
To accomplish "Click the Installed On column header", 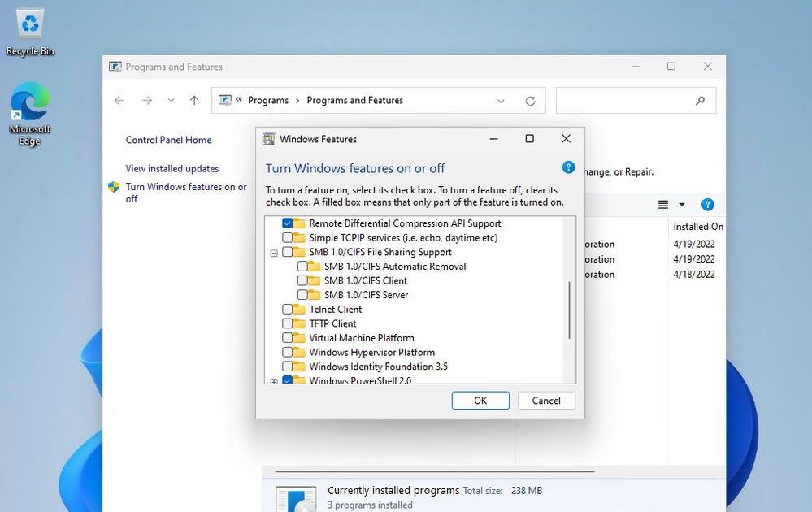I will point(697,226).
